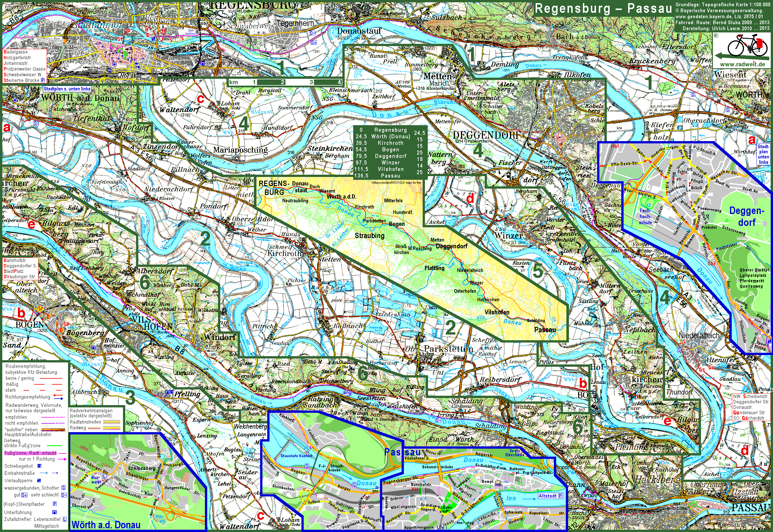Image resolution: width=773 pixels, height=532 pixels.
Task: Click the Umlaufsperre symbol in the legend
Action: (39, 481)
